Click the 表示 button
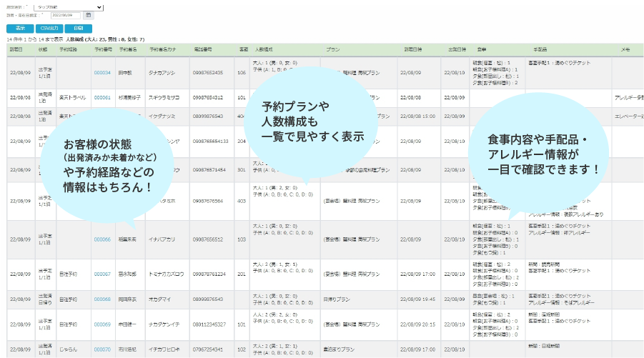The width and height of the screenshot is (644, 358). point(20,29)
